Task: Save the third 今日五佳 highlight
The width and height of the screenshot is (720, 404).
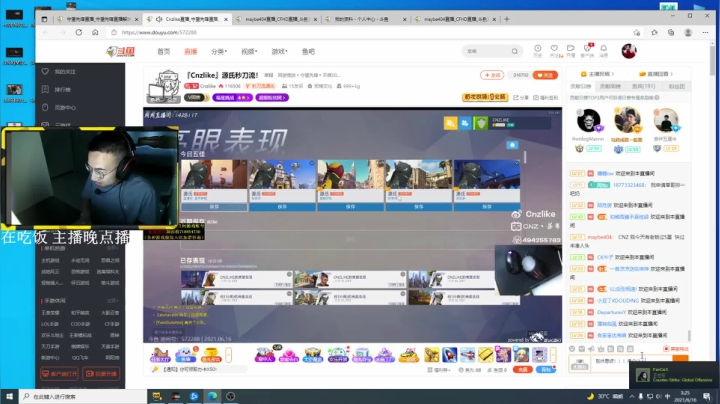Action: 350,207
